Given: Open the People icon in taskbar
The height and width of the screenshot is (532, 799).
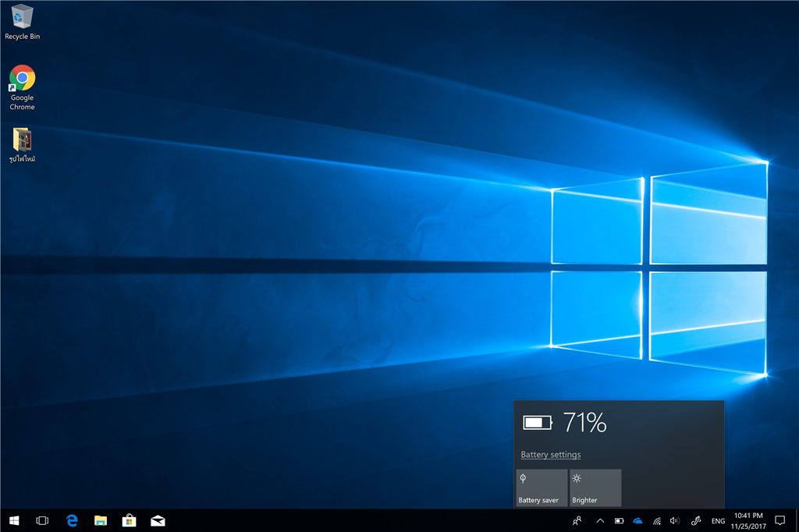Looking at the screenshot, I should pyautogui.click(x=577, y=520).
